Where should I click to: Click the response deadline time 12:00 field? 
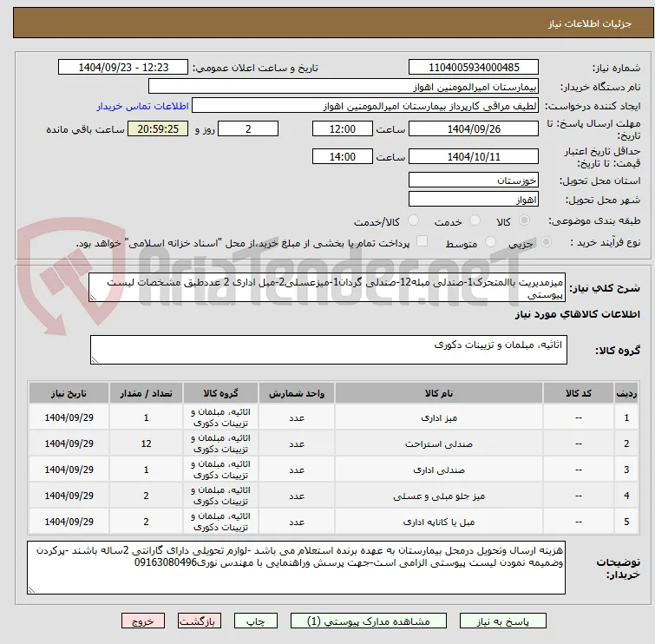coord(342,128)
